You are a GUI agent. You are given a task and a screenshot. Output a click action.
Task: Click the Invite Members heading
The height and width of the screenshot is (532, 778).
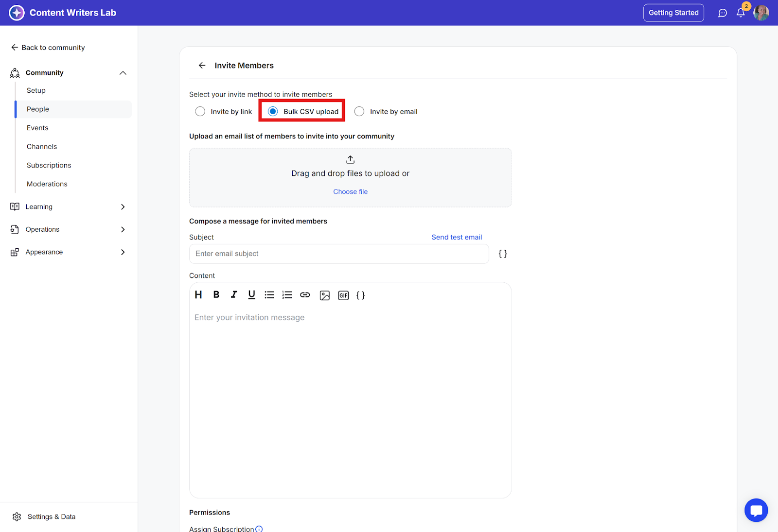[244, 66]
